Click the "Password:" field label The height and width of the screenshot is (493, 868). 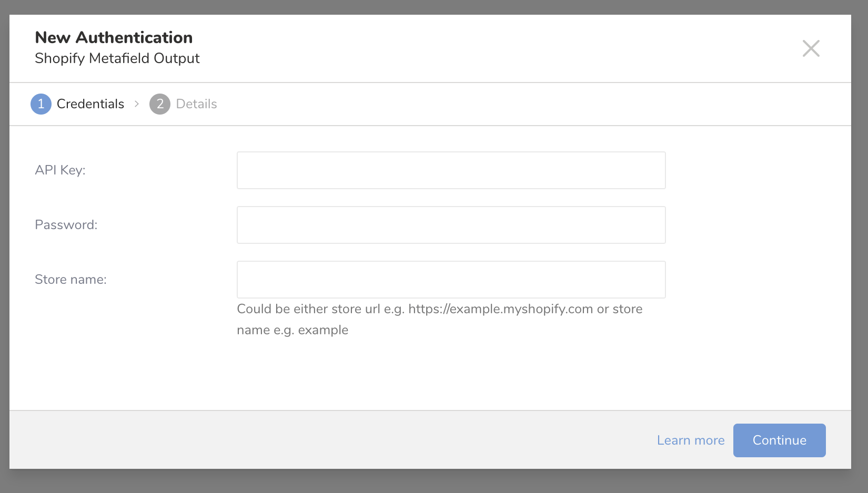66,225
